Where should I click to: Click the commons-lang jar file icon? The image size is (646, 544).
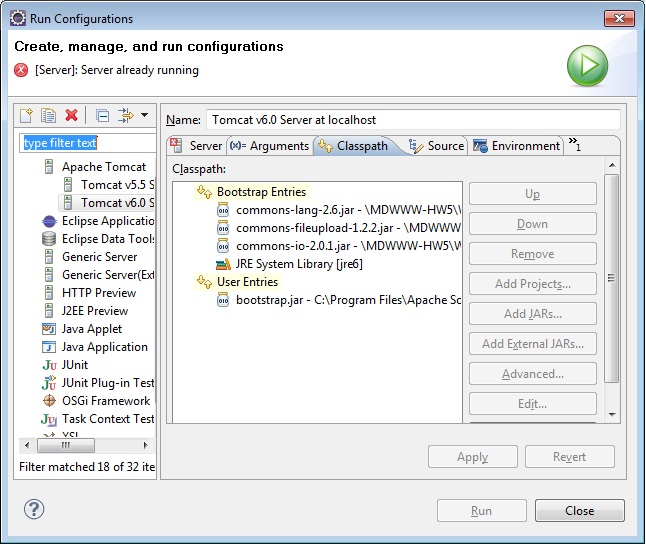pyautogui.click(x=223, y=210)
